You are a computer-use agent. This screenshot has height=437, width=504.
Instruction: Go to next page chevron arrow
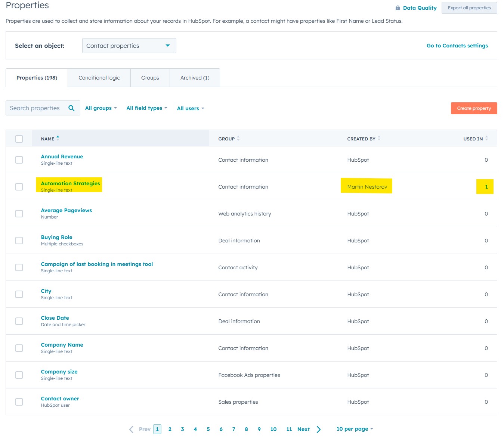[x=319, y=429]
